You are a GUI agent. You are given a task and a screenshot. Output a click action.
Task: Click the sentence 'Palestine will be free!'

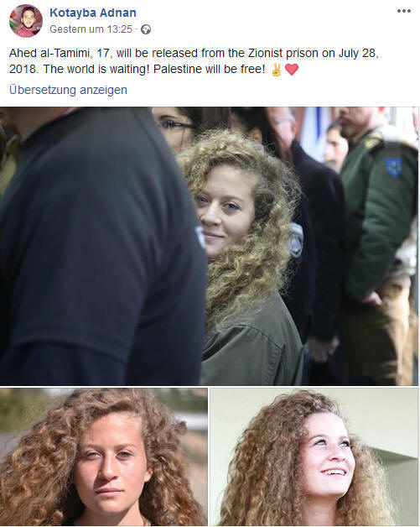tap(209, 70)
